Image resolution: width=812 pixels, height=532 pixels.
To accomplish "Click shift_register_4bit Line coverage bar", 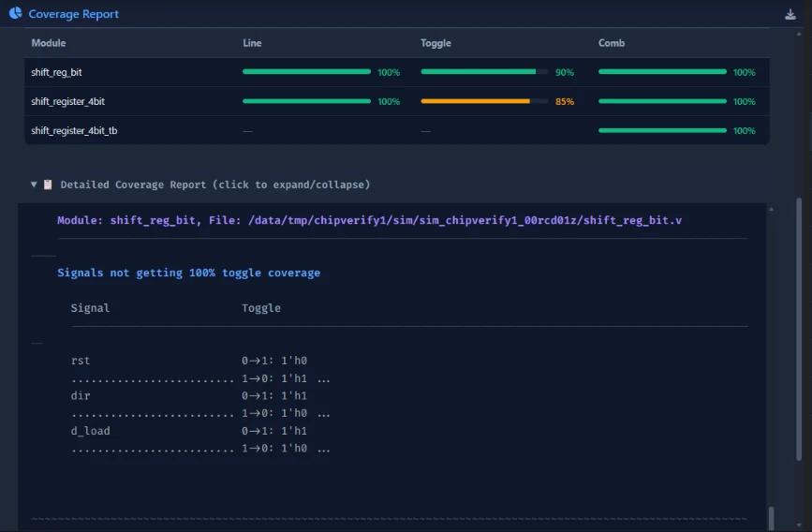I will 306,101.
